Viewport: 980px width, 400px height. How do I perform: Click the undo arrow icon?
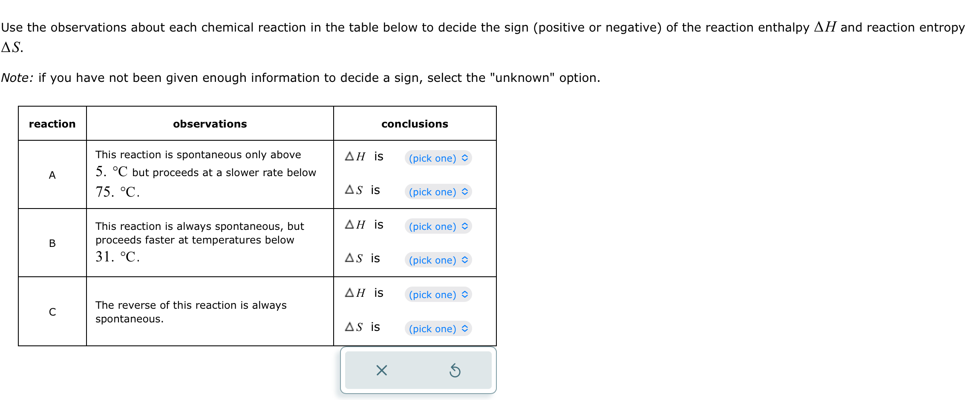[x=454, y=371]
